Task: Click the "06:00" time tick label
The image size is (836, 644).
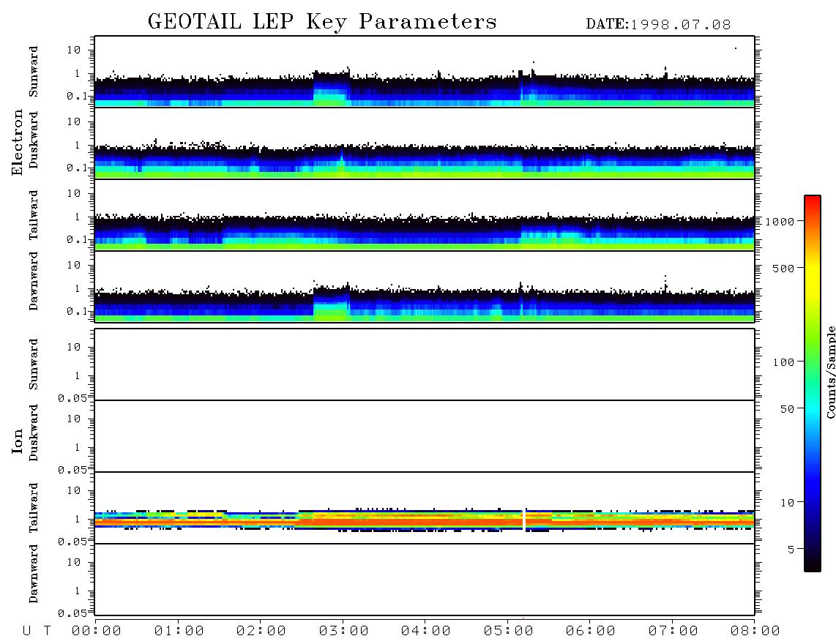Action: coord(591,631)
